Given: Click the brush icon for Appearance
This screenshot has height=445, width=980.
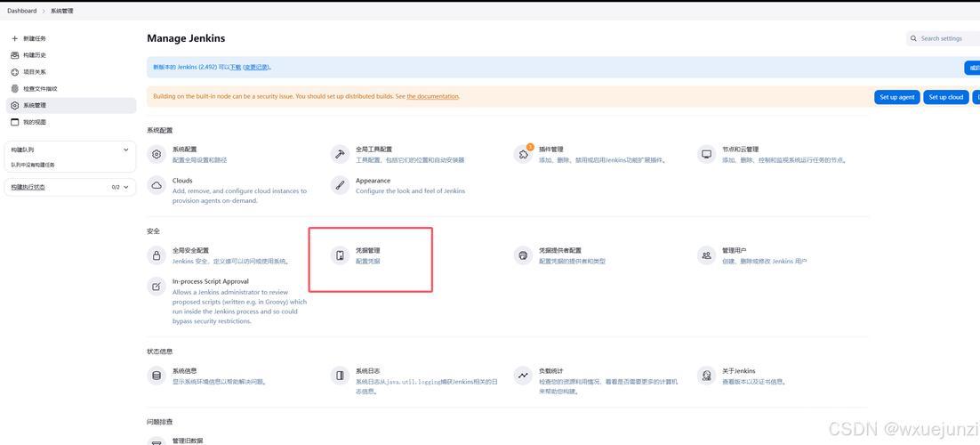Looking at the screenshot, I should [x=340, y=185].
